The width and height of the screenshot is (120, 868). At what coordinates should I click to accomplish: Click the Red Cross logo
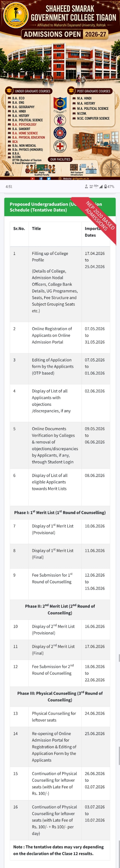point(60,146)
